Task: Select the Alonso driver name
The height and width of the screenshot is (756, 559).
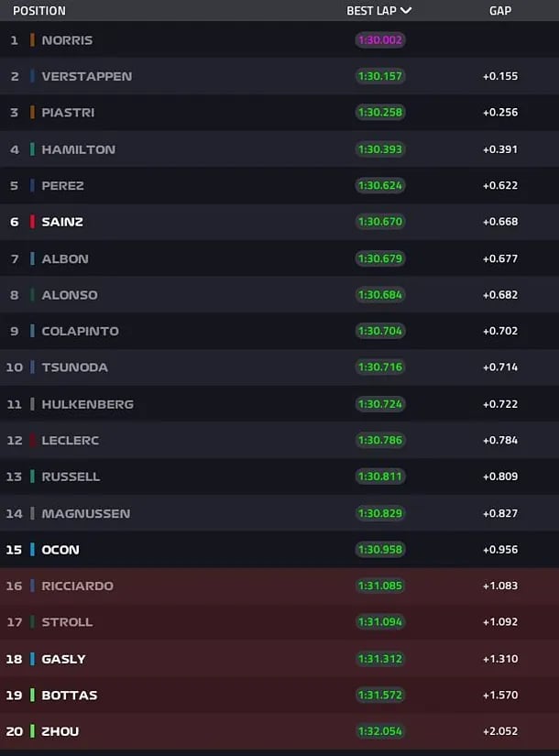Action: pyautogui.click(x=69, y=295)
